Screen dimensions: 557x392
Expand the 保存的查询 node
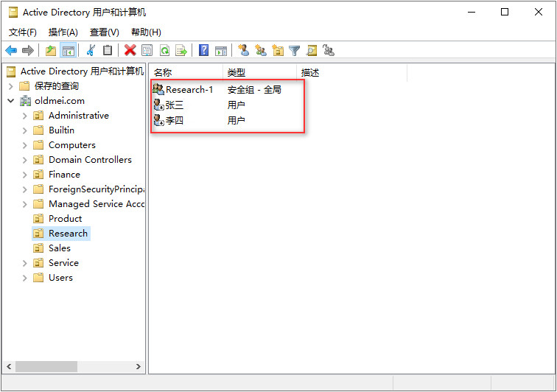[10, 86]
